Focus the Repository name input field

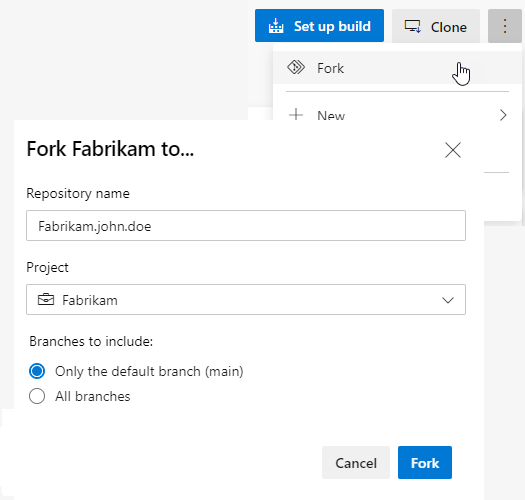point(246,225)
